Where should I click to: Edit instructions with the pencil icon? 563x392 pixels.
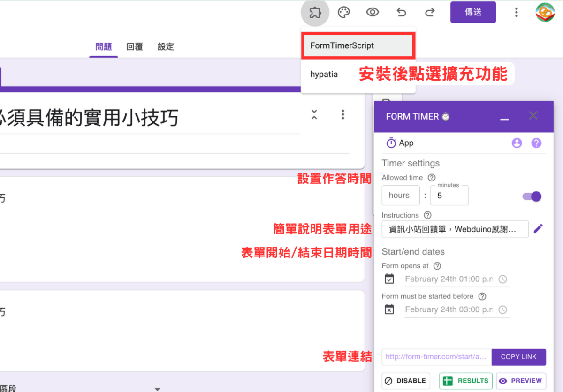pos(538,229)
